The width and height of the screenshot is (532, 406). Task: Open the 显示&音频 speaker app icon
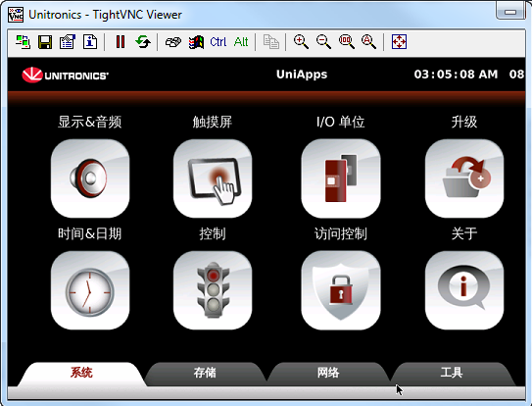point(90,178)
